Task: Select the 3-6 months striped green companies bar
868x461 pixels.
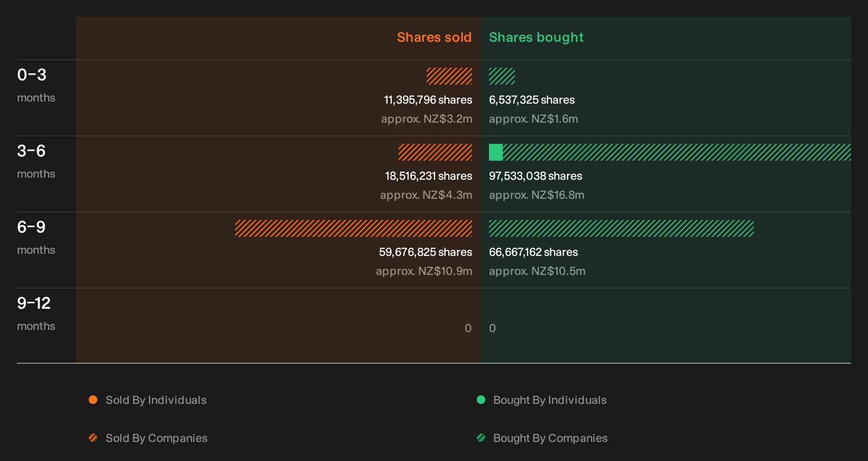Action: coord(677,152)
